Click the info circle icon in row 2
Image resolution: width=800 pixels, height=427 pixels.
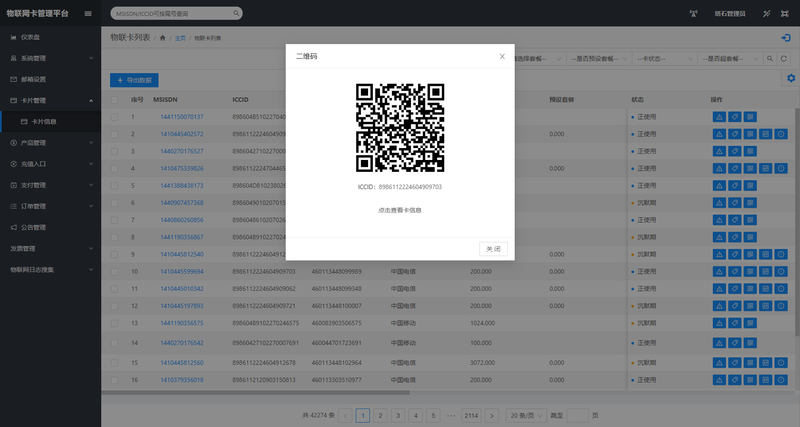click(x=781, y=134)
